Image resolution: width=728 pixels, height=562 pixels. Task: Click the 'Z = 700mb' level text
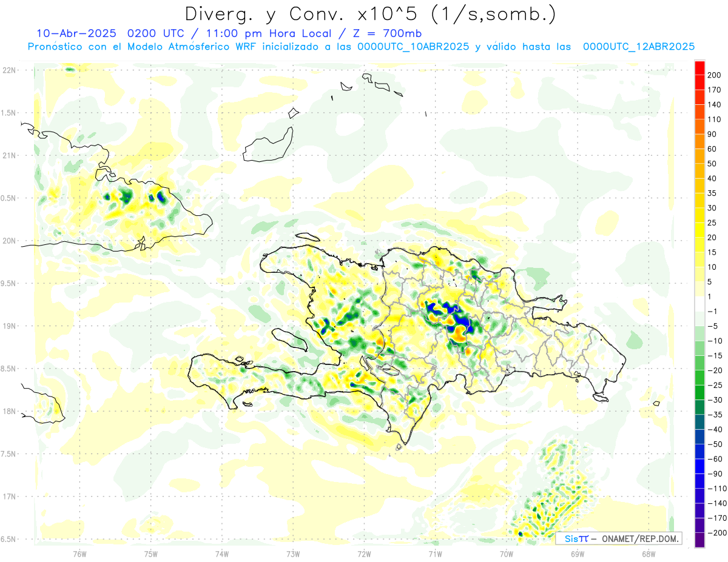(388, 33)
